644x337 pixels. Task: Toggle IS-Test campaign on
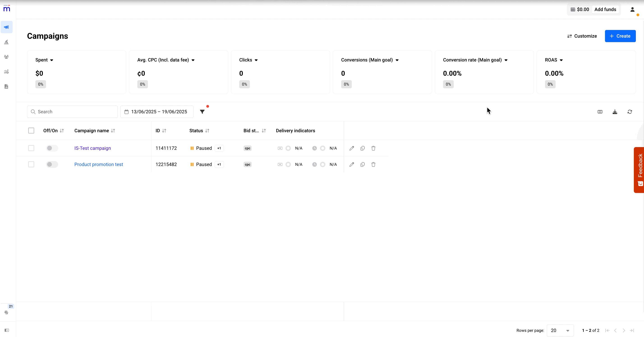(52, 148)
